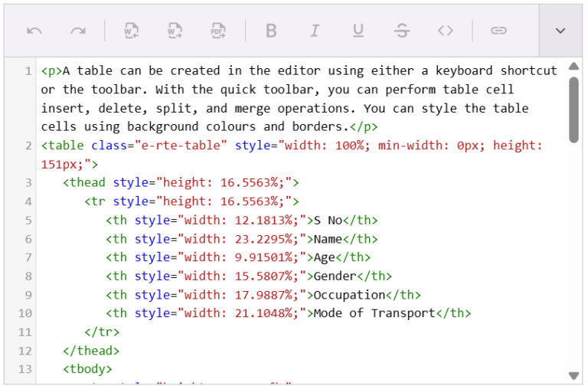Click the vertical scrollbar thumb
The height and width of the screenshot is (389, 588).
[573, 109]
